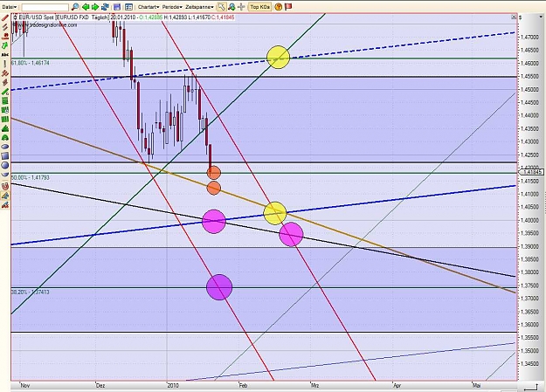Select the rectangle drawing tool

5,156
